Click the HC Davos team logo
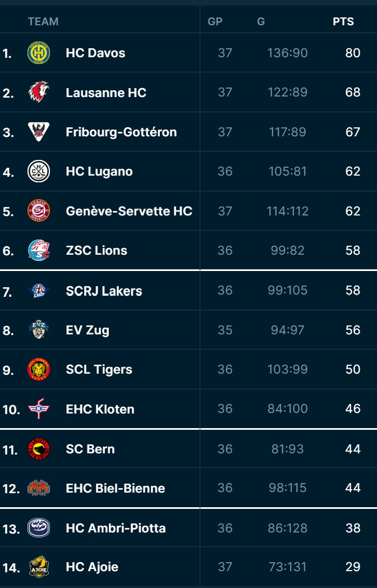 click(x=39, y=53)
